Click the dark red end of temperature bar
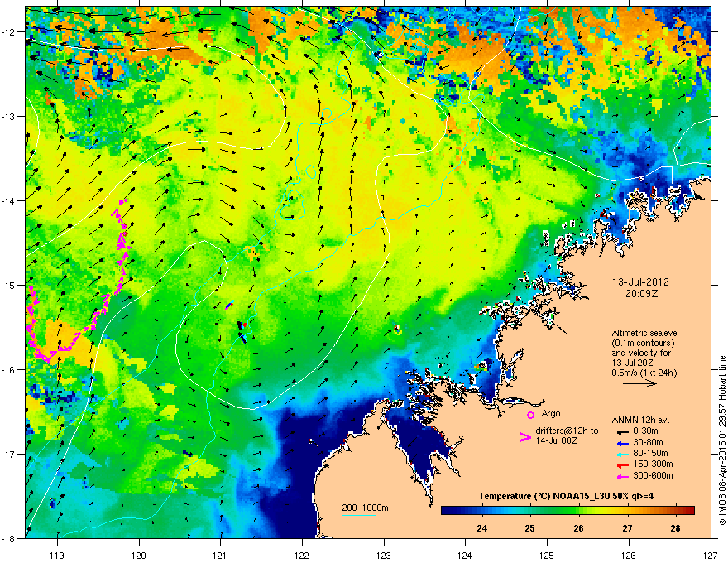Image resolution: width=728 pixels, height=563 pixels. 692,510
